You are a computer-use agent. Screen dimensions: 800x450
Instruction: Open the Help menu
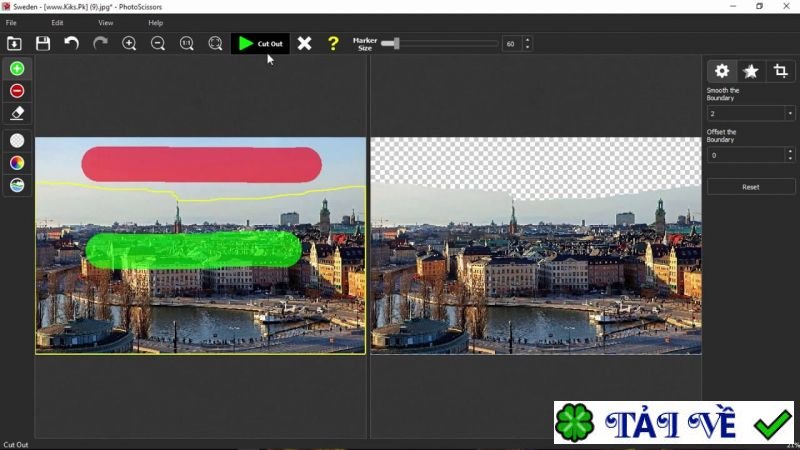[156, 23]
